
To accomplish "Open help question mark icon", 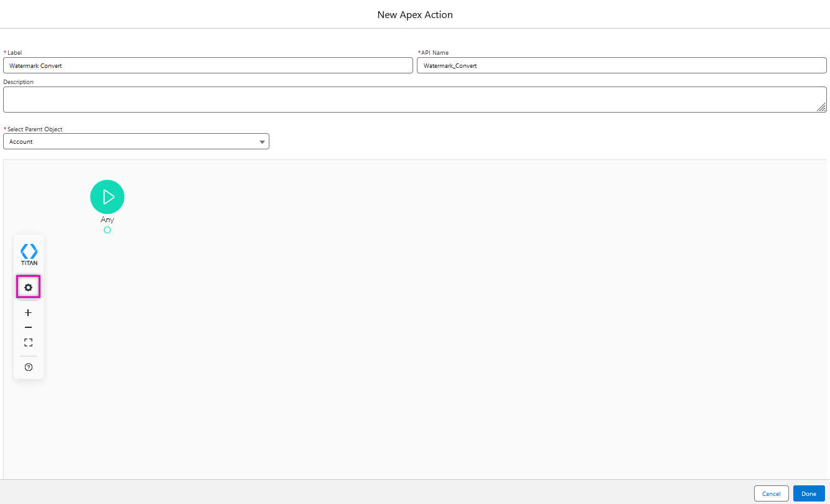I will click(28, 367).
